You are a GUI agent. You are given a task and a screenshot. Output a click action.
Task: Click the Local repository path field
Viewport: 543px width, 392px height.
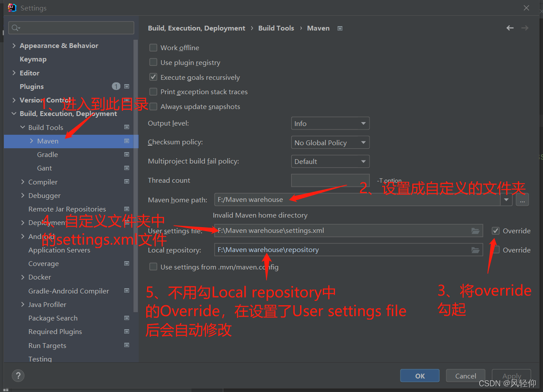click(x=348, y=250)
